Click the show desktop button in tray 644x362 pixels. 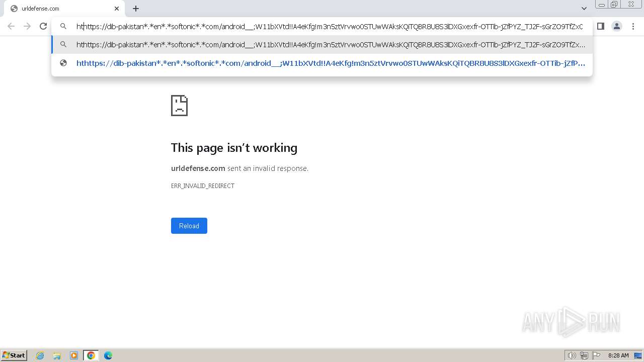(x=638, y=355)
